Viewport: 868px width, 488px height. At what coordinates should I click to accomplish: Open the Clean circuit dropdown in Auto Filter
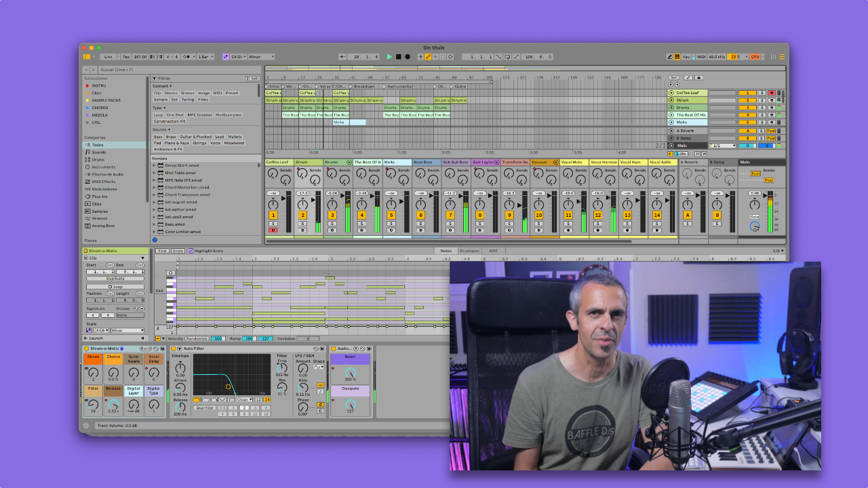(x=244, y=399)
